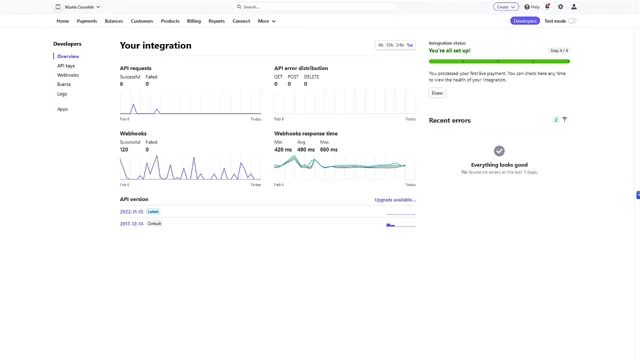Click the recent errors count badge

pos(556,120)
